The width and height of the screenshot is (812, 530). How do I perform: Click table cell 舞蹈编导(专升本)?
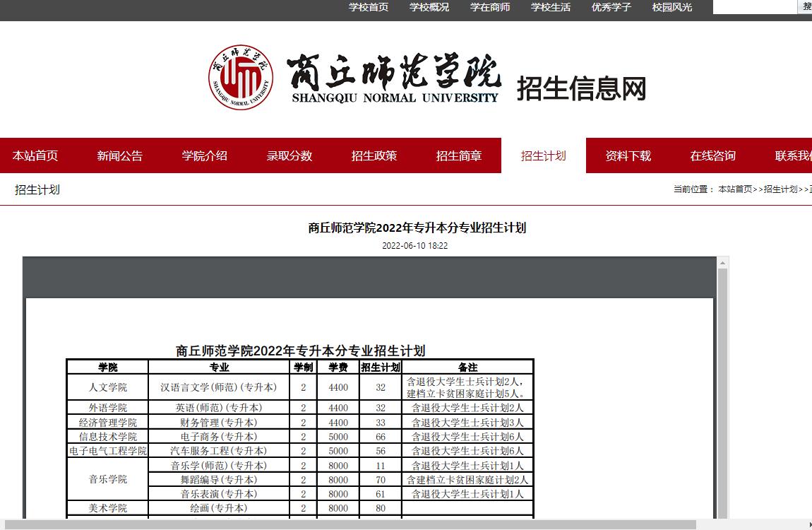tap(219, 480)
